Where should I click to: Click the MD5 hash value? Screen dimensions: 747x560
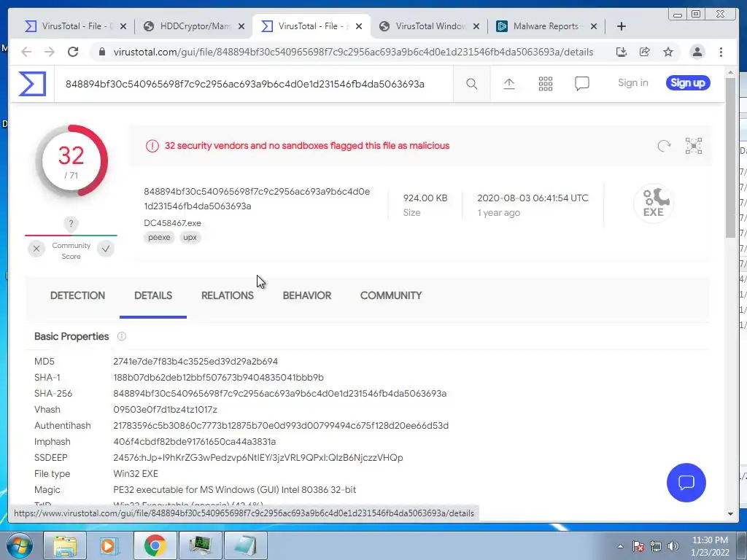click(196, 362)
